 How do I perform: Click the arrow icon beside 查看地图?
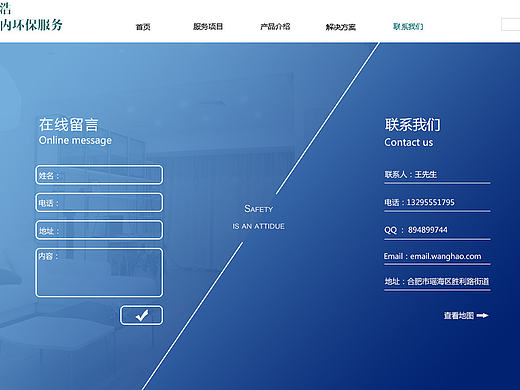[x=482, y=315]
